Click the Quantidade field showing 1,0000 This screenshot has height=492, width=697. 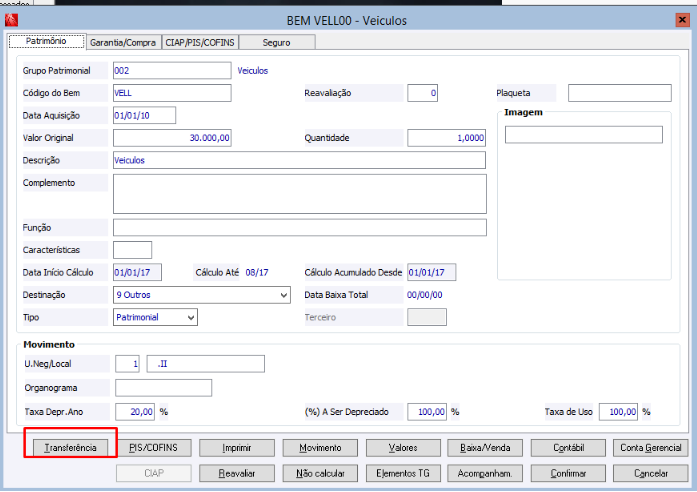446,138
